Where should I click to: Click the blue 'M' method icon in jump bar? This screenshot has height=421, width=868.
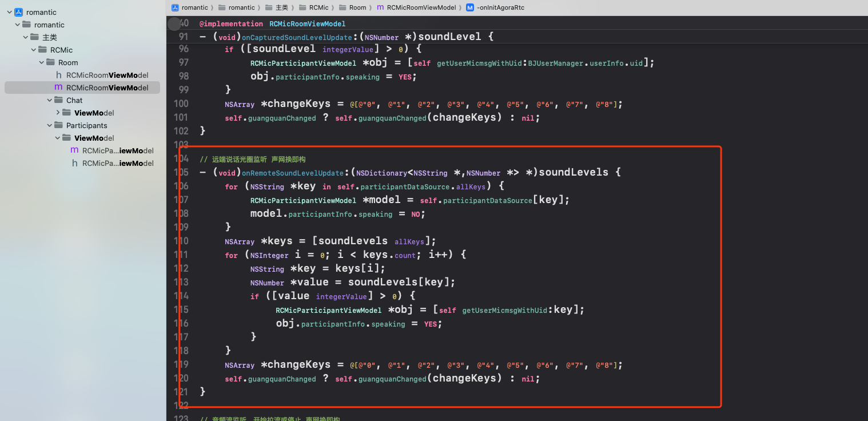coord(470,7)
